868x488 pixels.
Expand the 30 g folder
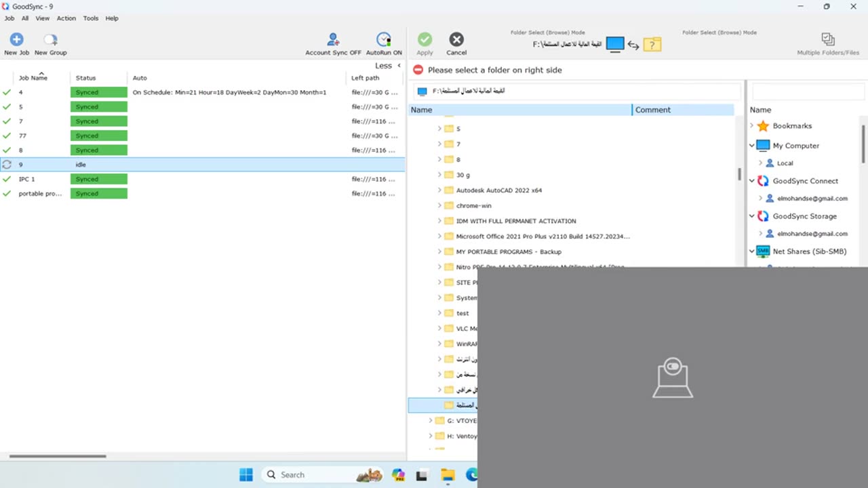439,175
